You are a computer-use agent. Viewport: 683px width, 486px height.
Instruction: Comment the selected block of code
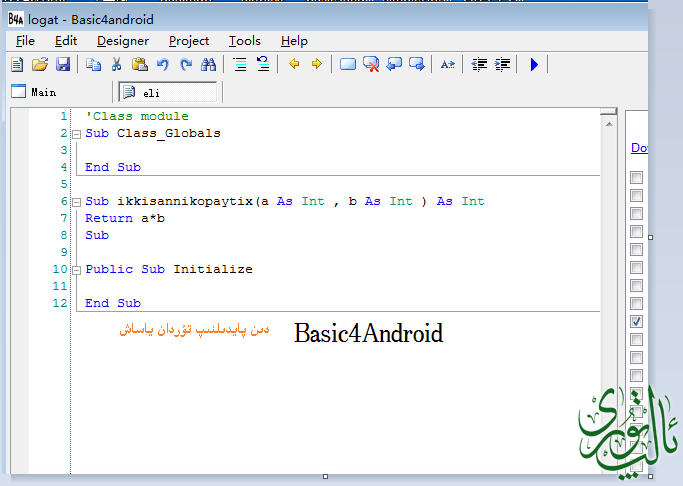pyautogui.click(x=240, y=65)
